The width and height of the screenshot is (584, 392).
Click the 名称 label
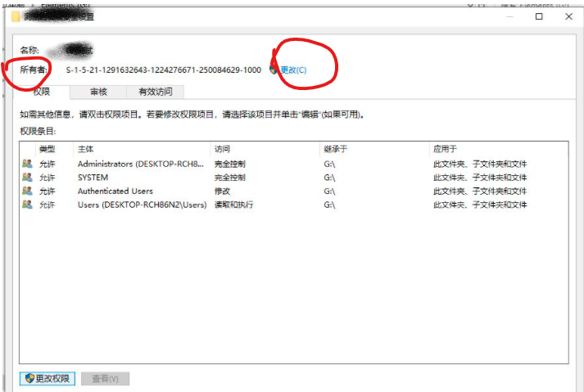pyautogui.click(x=29, y=50)
